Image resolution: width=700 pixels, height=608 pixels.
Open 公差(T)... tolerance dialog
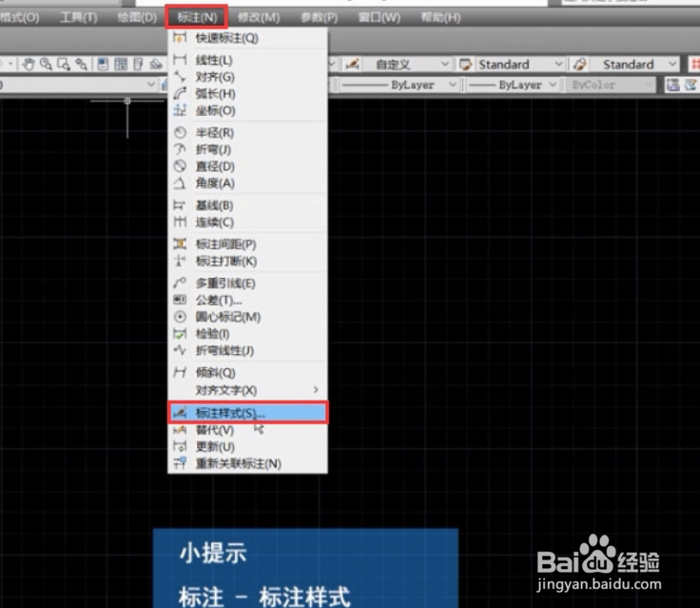(248, 301)
